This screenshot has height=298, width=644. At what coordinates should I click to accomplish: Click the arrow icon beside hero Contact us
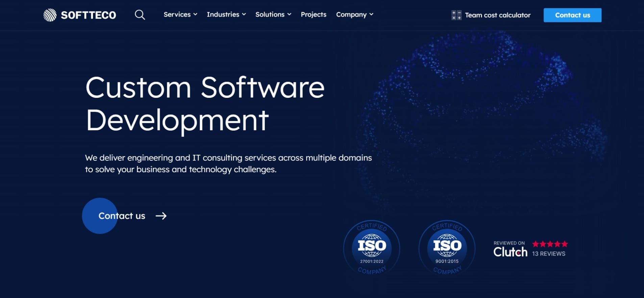[x=161, y=216]
